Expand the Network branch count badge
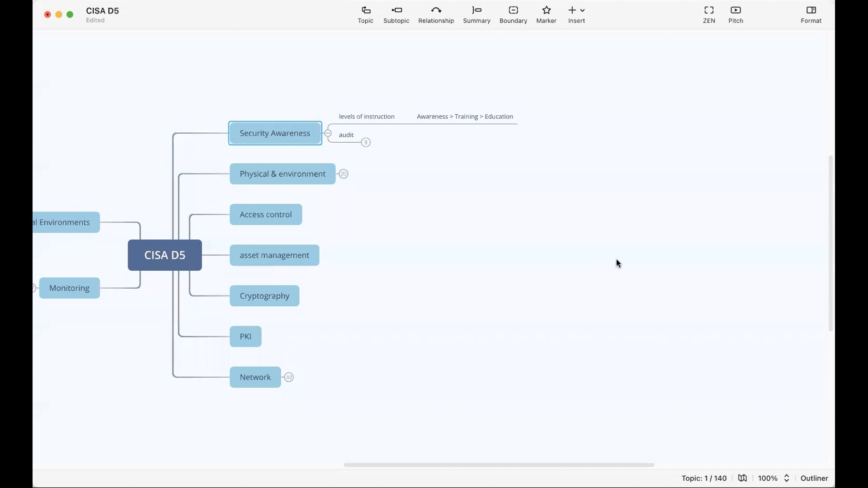Screen dimensions: 868x488 coord(289,377)
